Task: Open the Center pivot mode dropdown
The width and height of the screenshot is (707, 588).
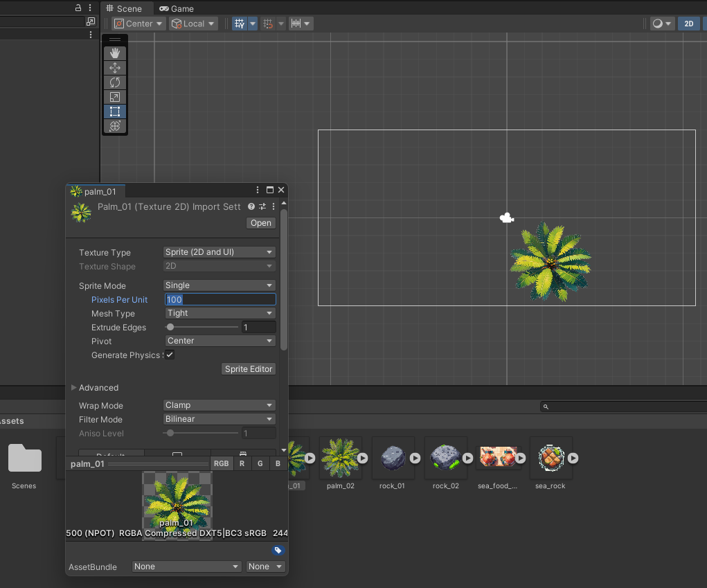Action: point(139,24)
